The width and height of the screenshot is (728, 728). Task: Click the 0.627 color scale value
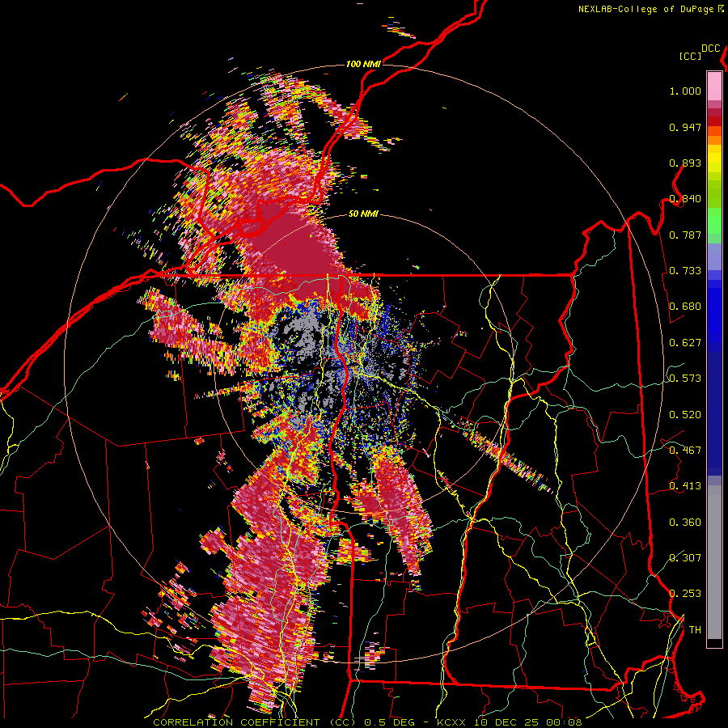[685, 343]
